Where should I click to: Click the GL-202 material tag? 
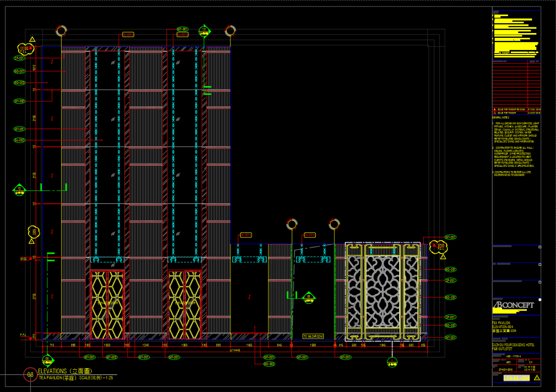(x=19, y=140)
